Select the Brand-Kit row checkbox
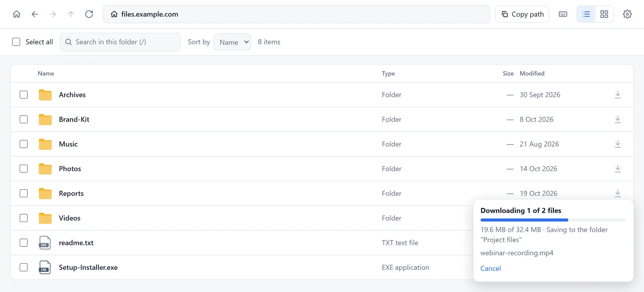 24,119
